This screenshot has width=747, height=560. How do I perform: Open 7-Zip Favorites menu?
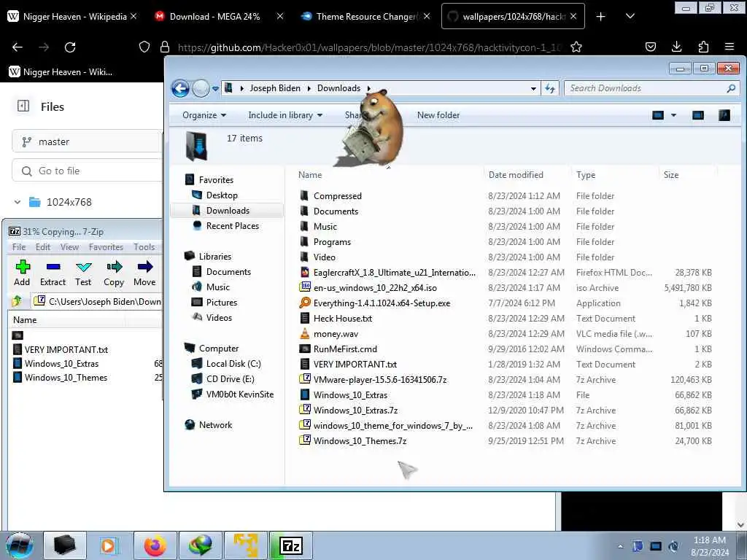tap(106, 246)
